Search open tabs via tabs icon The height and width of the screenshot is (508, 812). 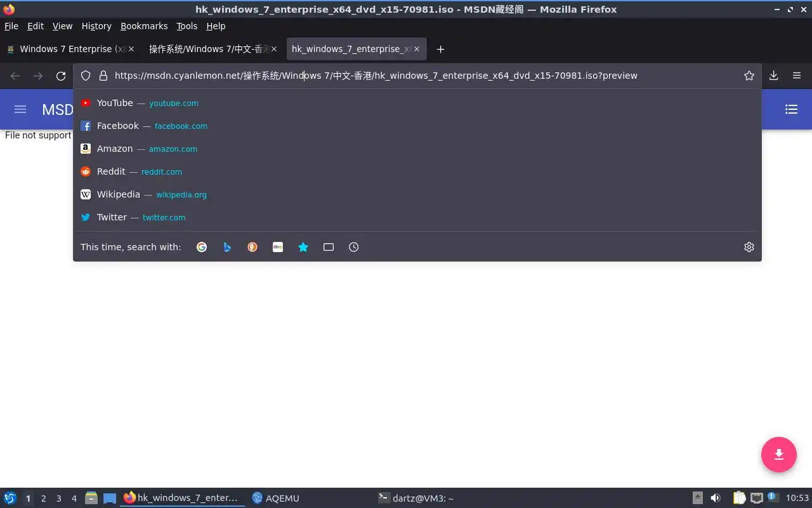pyautogui.click(x=329, y=247)
